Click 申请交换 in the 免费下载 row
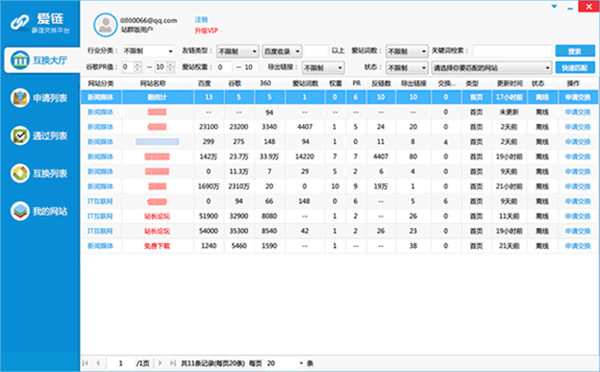The image size is (600, 372). point(578,246)
